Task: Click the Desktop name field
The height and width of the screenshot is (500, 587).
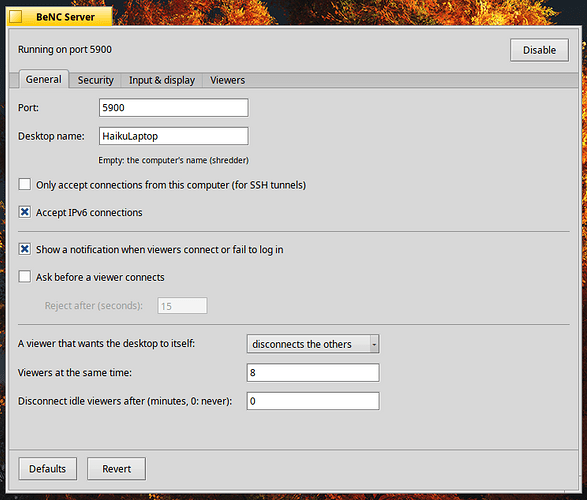Action: 174,136
